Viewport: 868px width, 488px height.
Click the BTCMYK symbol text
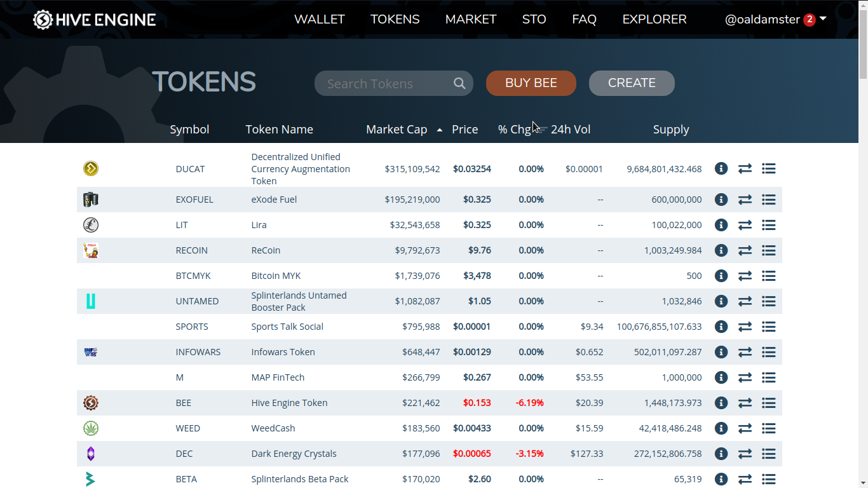tap(193, 276)
